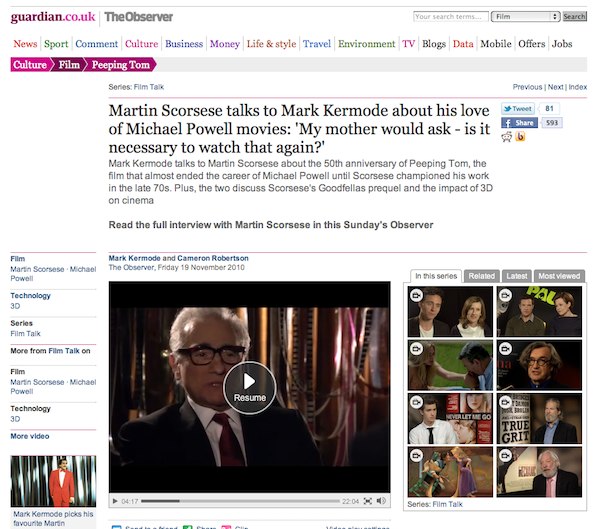600x529 pixels.
Task: Open Mark Kermode author link
Action: click(x=134, y=258)
